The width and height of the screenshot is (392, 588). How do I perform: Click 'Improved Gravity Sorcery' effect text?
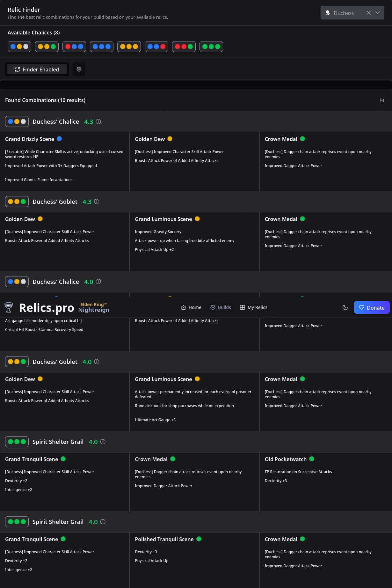click(158, 232)
